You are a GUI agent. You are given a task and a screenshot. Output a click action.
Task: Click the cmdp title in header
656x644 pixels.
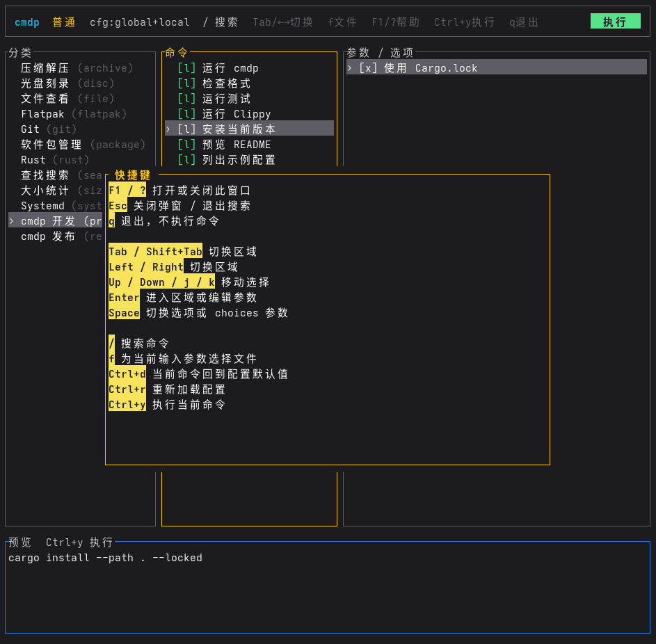(26, 22)
